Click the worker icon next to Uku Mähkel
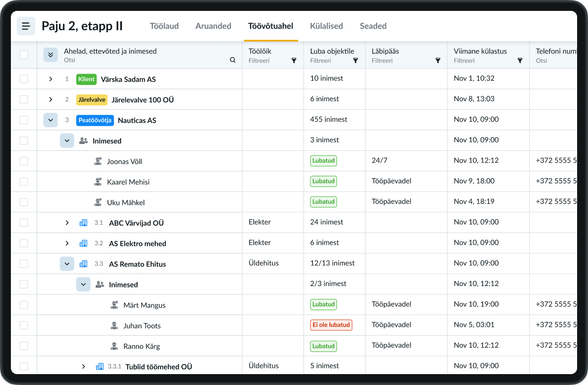This screenshot has height=385, width=588. (98, 202)
